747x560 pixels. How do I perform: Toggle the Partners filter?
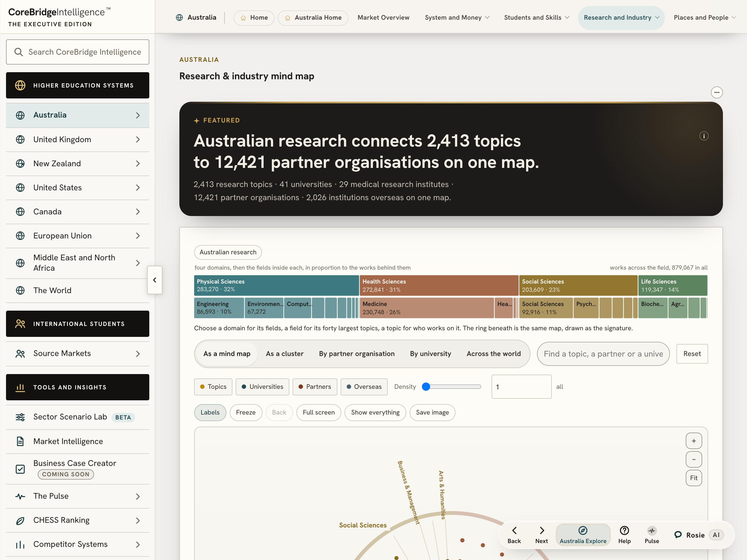point(315,387)
